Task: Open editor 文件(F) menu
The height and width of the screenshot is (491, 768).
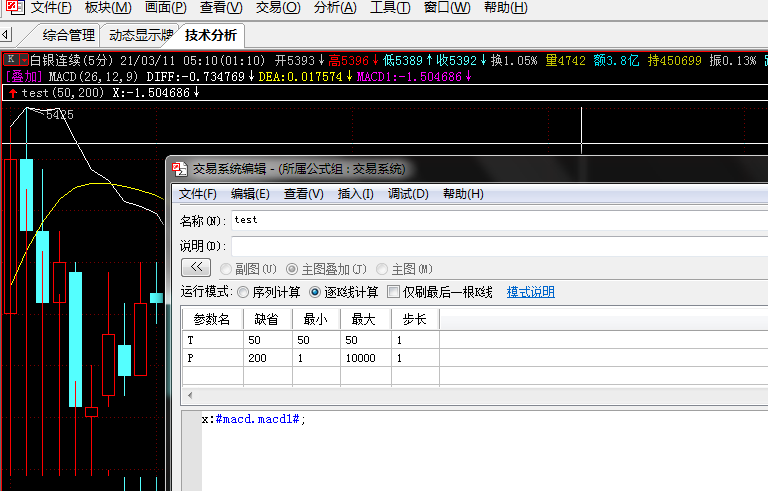Action: (x=197, y=194)
